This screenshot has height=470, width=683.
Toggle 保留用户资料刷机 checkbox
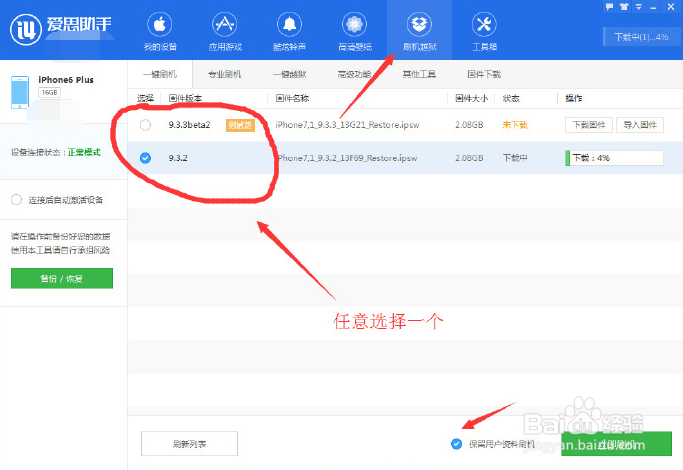pos(456,444)
